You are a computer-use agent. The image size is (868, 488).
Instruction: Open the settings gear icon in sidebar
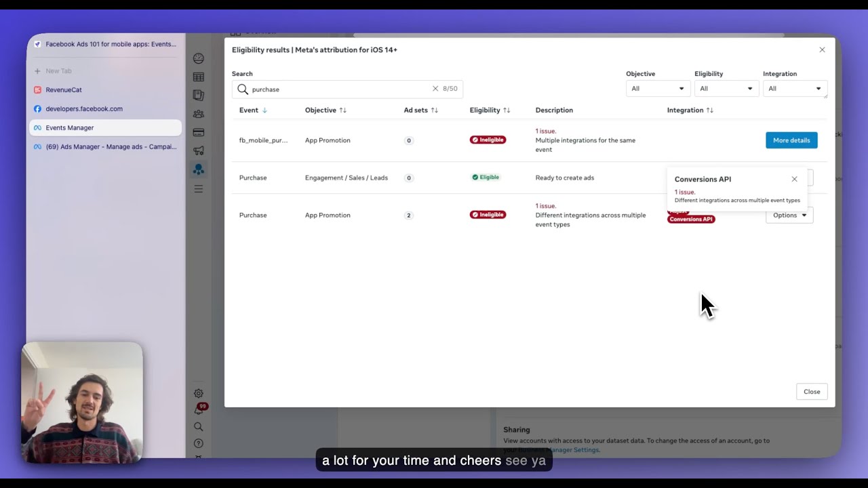pos(199,393)
